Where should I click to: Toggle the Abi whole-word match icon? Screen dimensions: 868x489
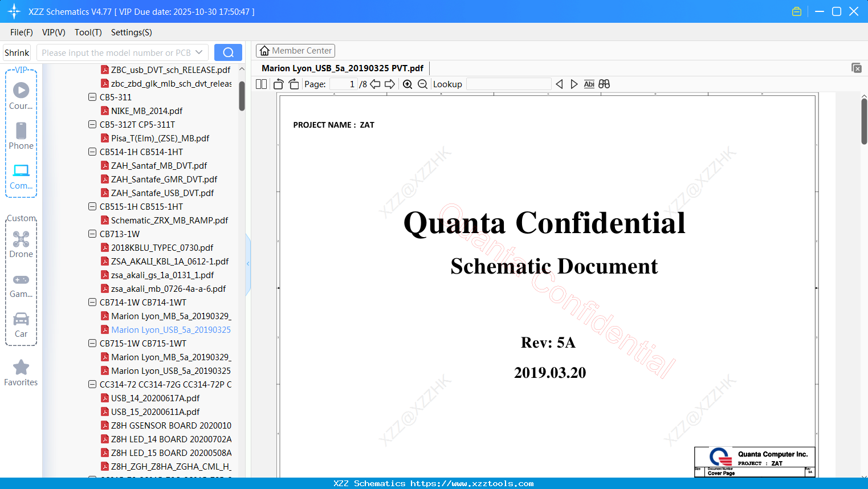click(x=589, y=84)
